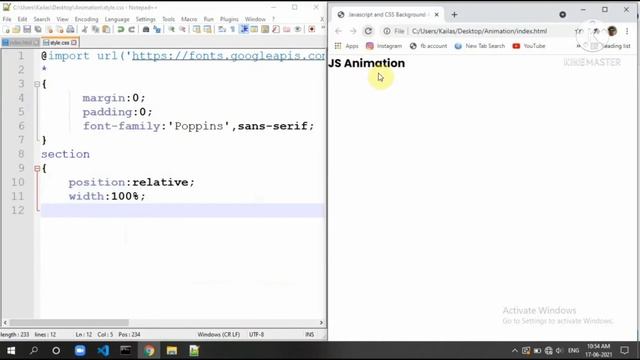Image resolution: width=640 pixels, height=360 pixels.
Task: Open the Edit menu
Action: click(x=22, y=19)
